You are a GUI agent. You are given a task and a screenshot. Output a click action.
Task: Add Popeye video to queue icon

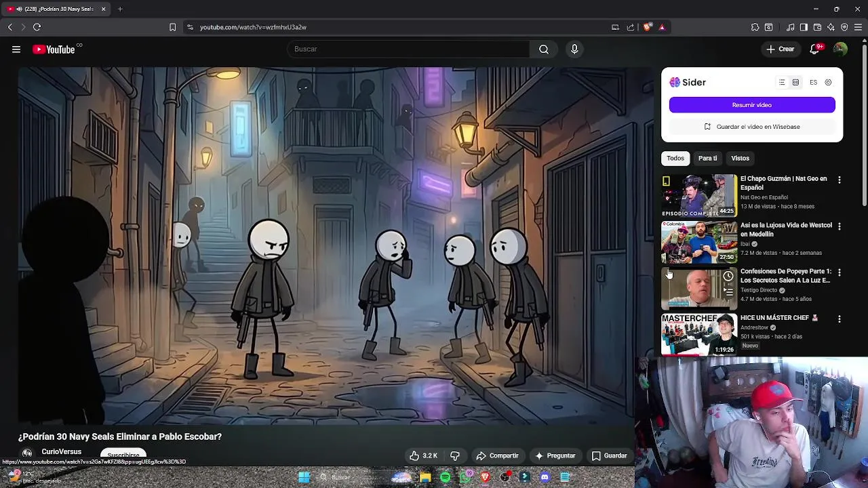pos(728,292)
